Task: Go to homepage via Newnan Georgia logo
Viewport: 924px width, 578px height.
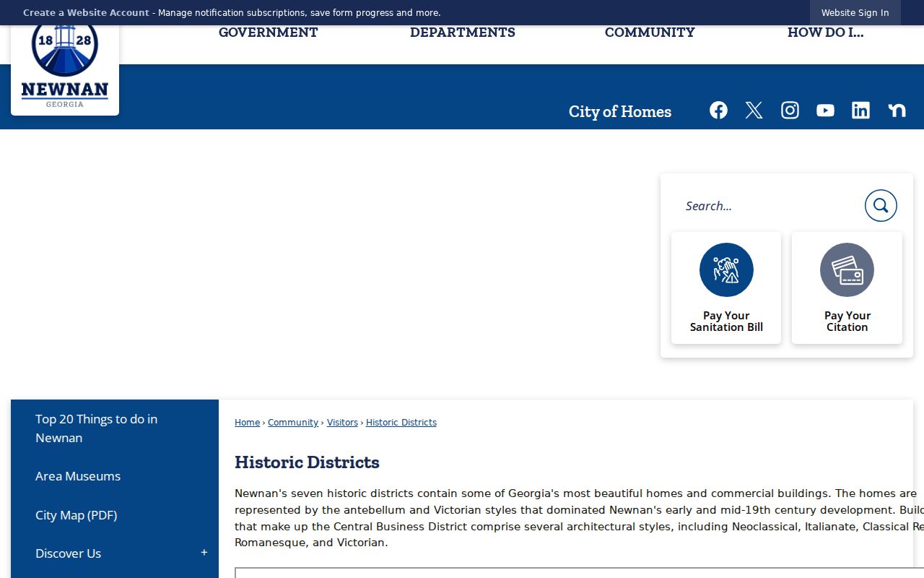Action: click(x=65, y=66)
